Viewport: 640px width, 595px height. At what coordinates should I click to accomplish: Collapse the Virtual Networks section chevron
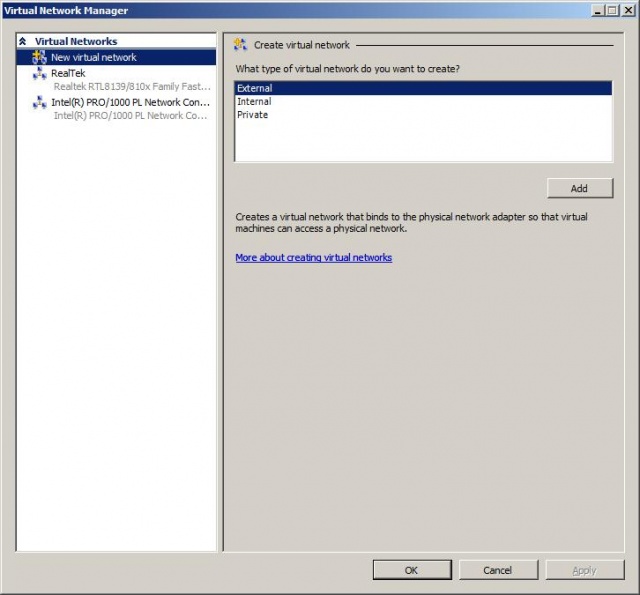pos(22,42)
